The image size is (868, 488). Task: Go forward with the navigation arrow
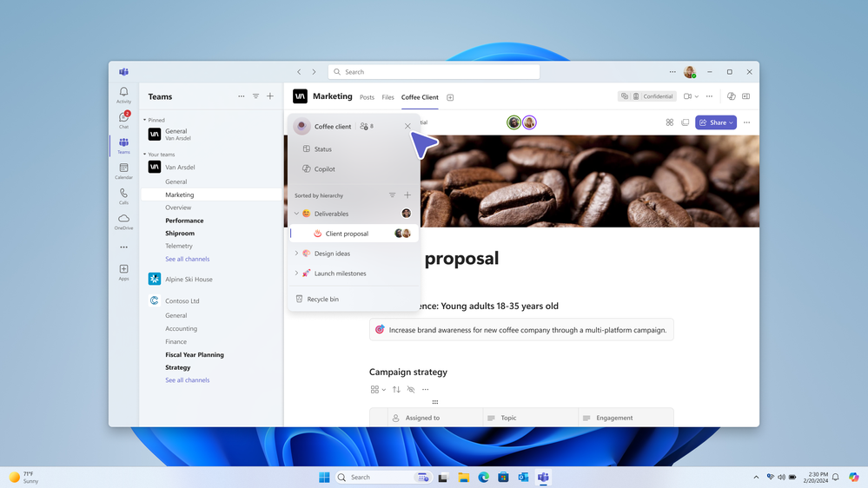[x=314, y=72]
